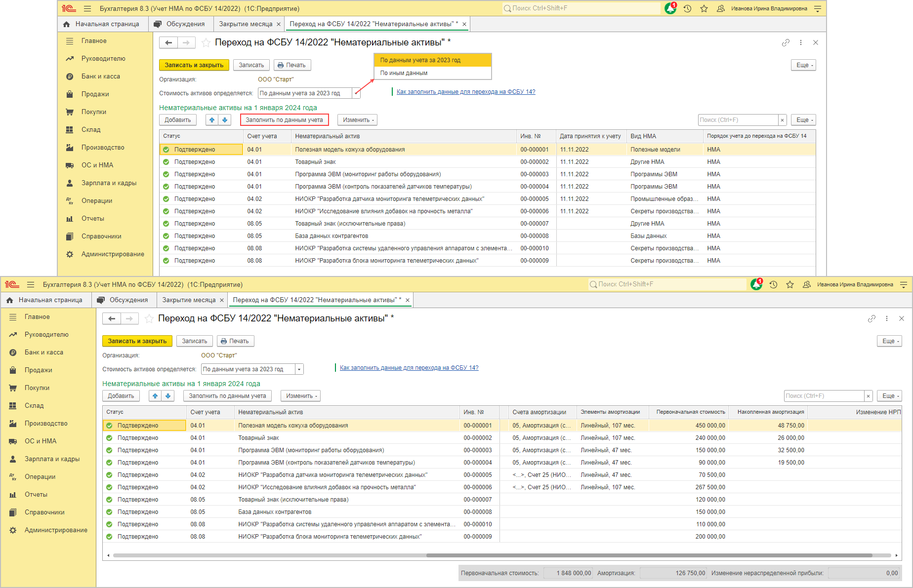Viewport: 913px width, 588px height.
Task: Select 'По иным данным' from dropdown list
Action: (404, 73)
